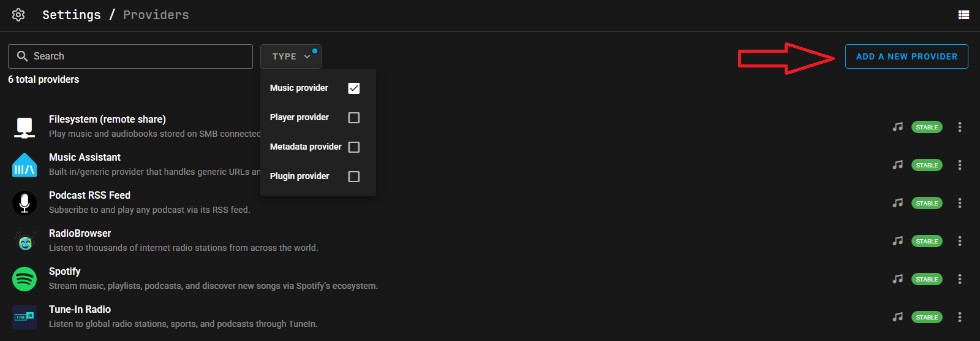Open the Spotify three-dot options menu
This screenshot has width=980, height=341.
click(959, 279)
